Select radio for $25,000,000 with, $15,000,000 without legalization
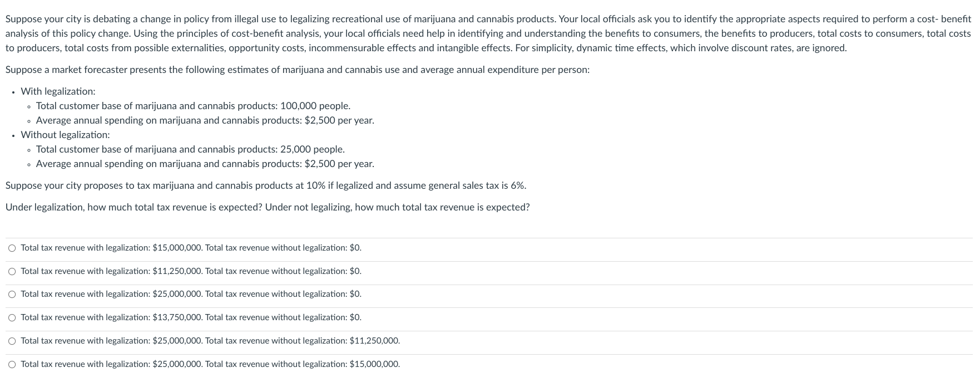Image resolution: width=980 pixels, height=382 pixels. (x=12, y=365)
